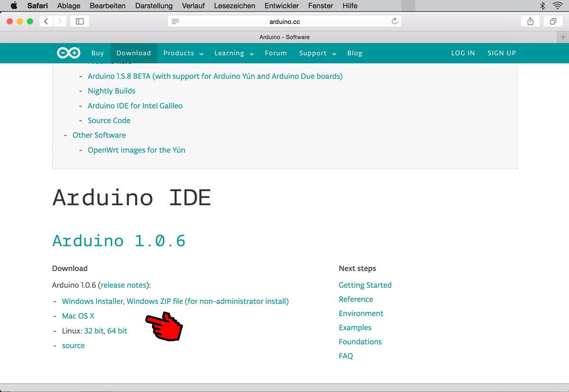This screenshot has width=569, height=392.
Task: Open the Environment link
Action: pyautogui.click(x=361, y=313)
